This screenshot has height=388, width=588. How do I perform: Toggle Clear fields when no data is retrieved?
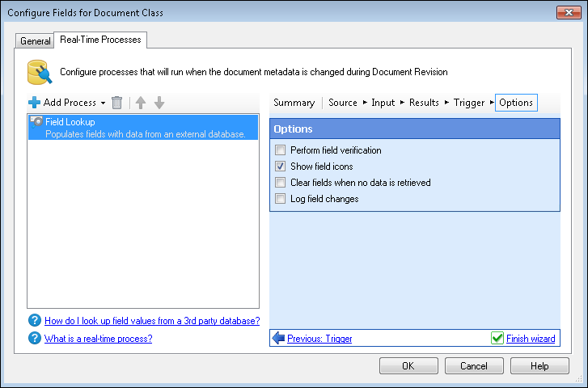click(281, 183)
